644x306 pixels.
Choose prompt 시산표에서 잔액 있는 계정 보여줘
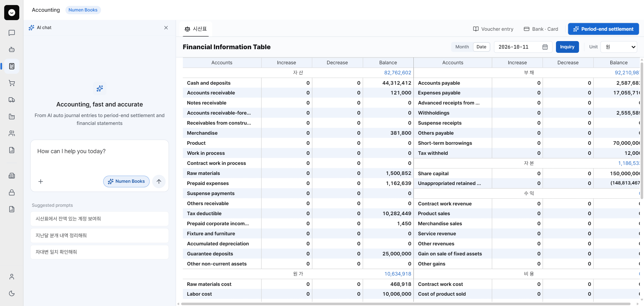[x=100, y=219]
